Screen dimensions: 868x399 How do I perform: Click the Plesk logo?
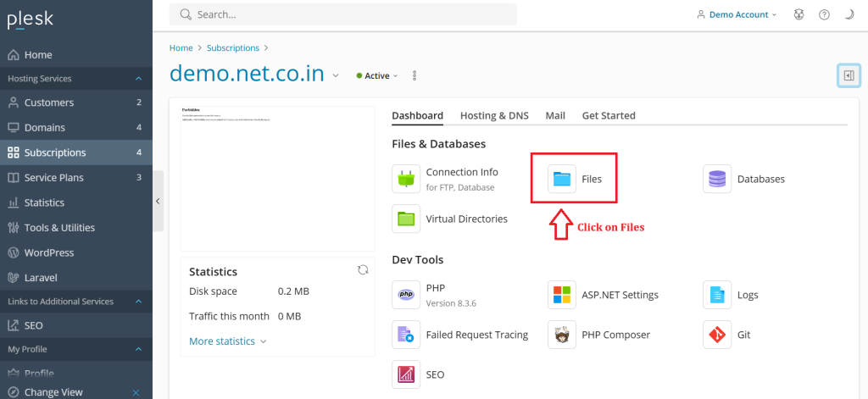[30, 20]
